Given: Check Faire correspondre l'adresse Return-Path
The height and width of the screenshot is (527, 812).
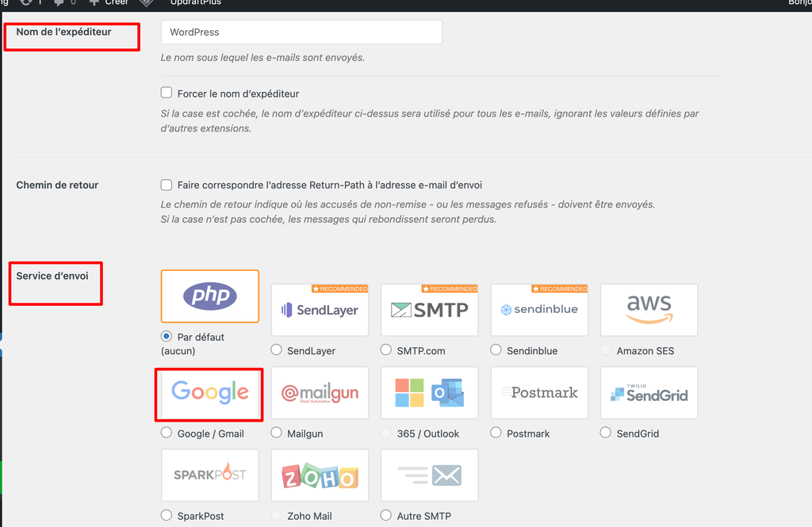Looking at the screenshot, I should click(167, 185).
